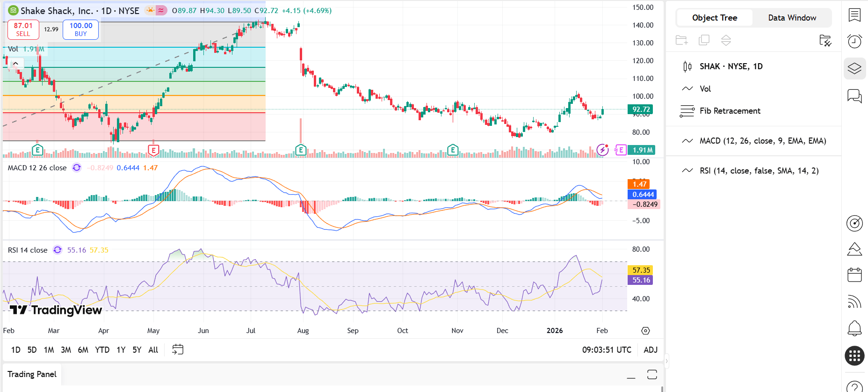Viewport: 868px width, 392px height.
Task: Click the MACD 12 26 close legend
Action: pos(37,167)
